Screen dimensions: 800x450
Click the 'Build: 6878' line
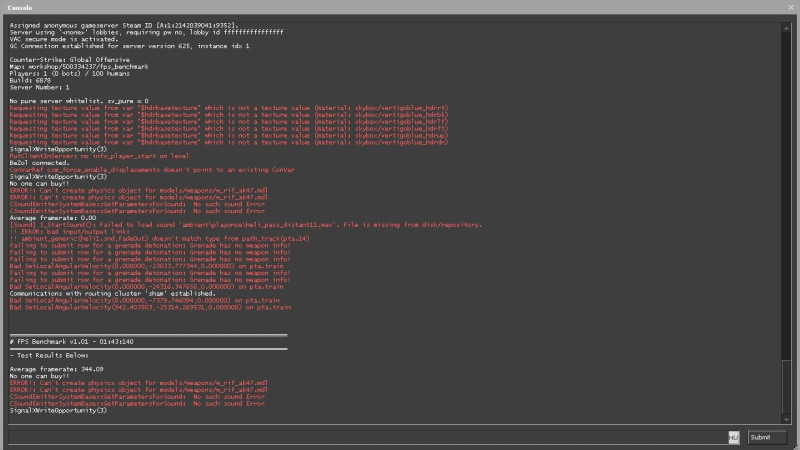pyautogui.click(x=30, y=80)
